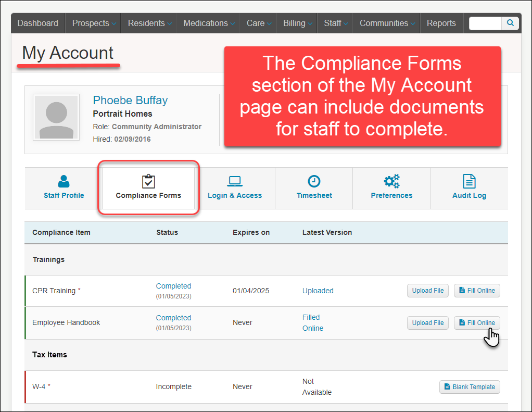
Task: Click the Expires on column header
Action: 251,232
